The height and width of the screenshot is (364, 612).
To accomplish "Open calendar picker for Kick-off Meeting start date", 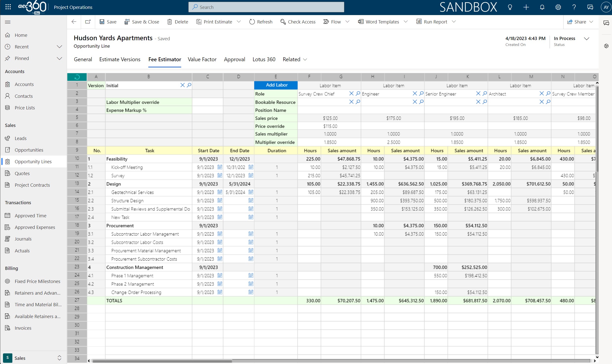I will coord(220,167).
